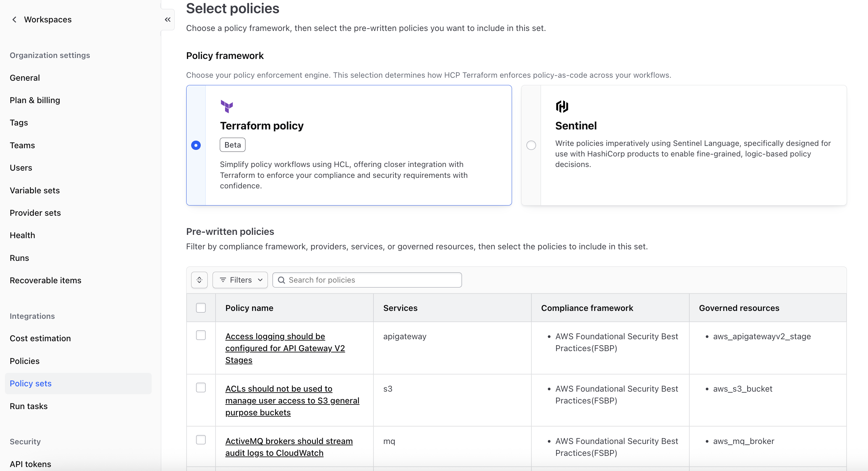Show Recoverable items
This screenshot has width=868, height=471.
click(x=45, y=280)
